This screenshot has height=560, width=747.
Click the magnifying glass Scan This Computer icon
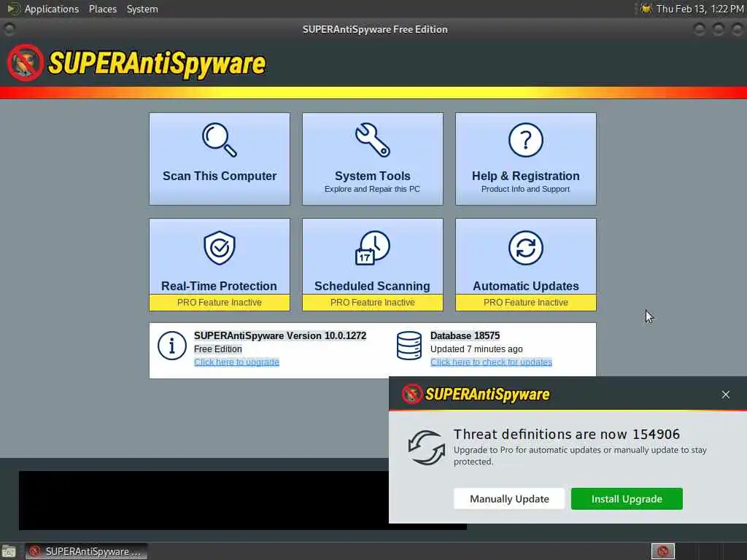[x=220, y=139]
